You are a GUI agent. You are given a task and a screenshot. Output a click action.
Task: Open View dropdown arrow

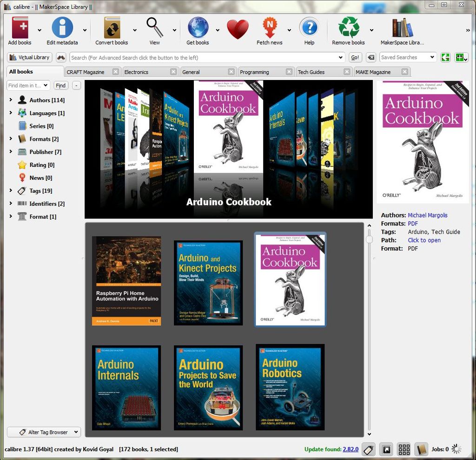pyautogui.click(x=175, y=30)
